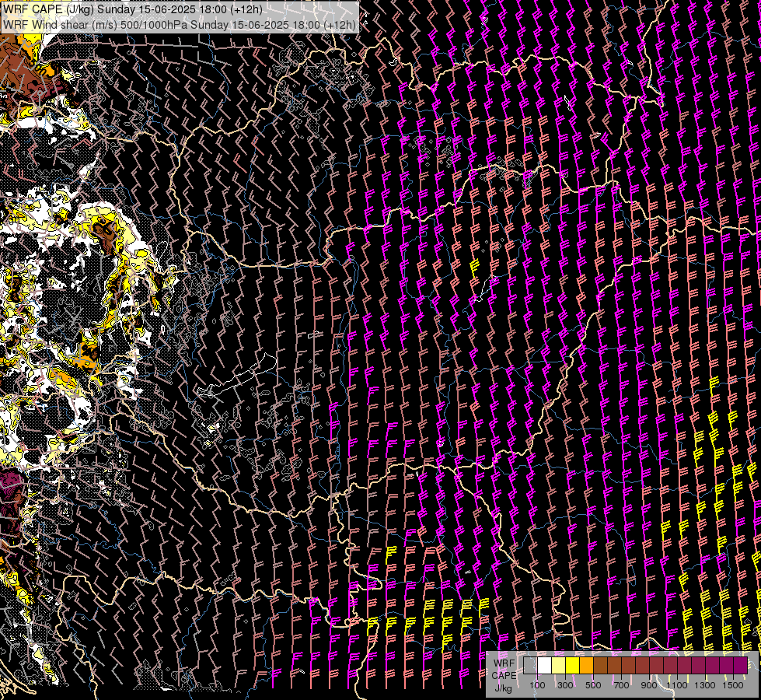Viewport: 761px width, 700px height.
Task: Click the 1100 legend value
Action: [x=677, y=685]
